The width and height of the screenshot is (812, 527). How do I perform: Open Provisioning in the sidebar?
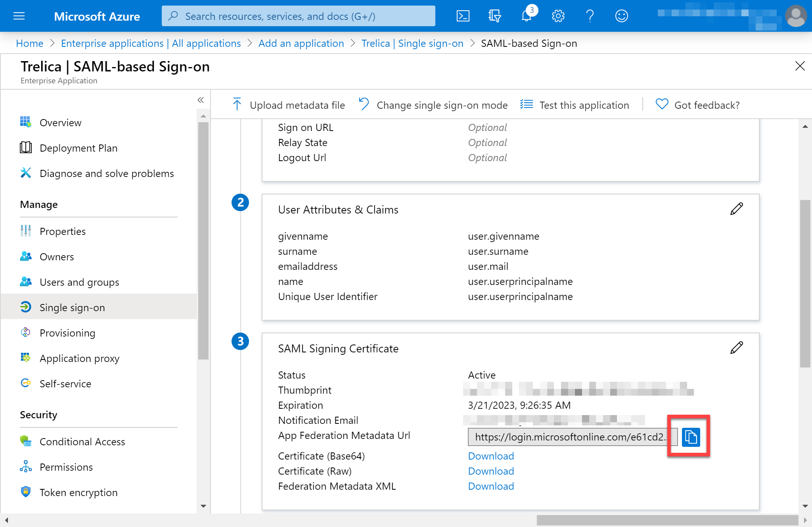[67, 333]
